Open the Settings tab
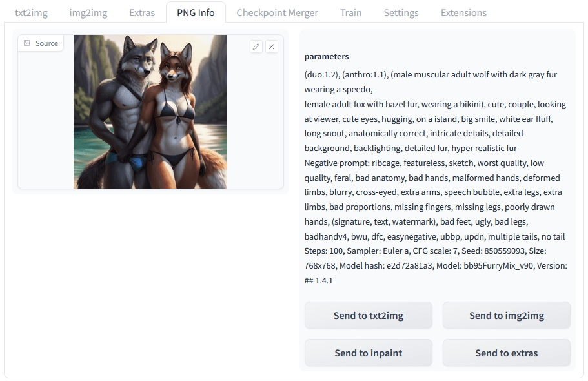 (x=401, y=13)
